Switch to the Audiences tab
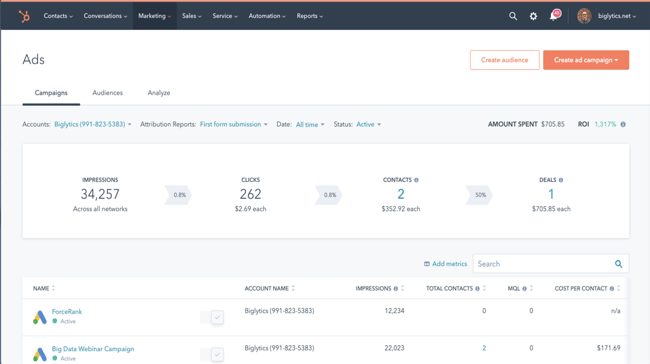Viewport: 650px width, 364px height. [107, 93]
